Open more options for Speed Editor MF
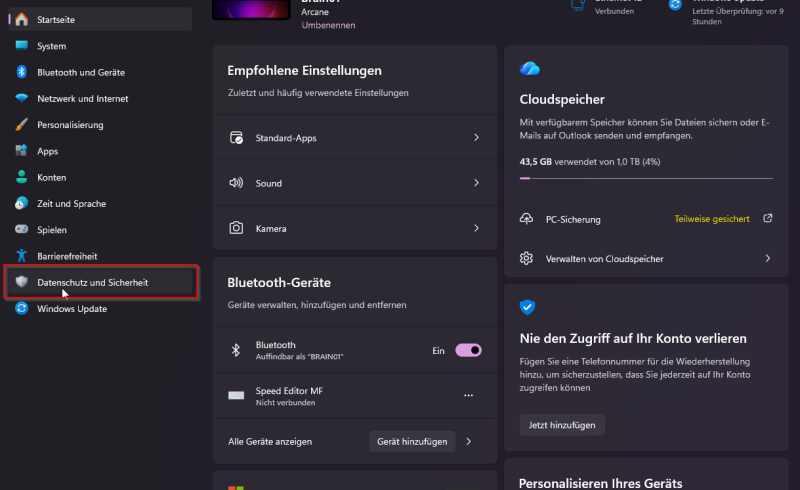The height and width of the screenshot is (490, 800). point(468,396)
